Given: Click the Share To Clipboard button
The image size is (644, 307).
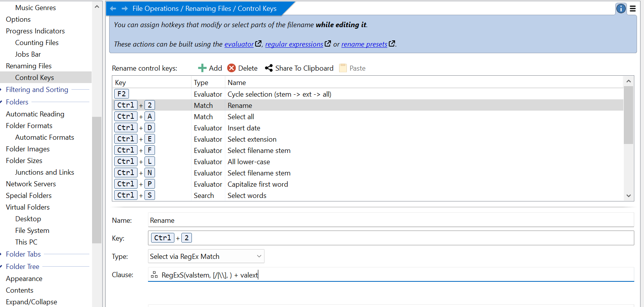Looking at the screenshot, I should click(299, 68).
